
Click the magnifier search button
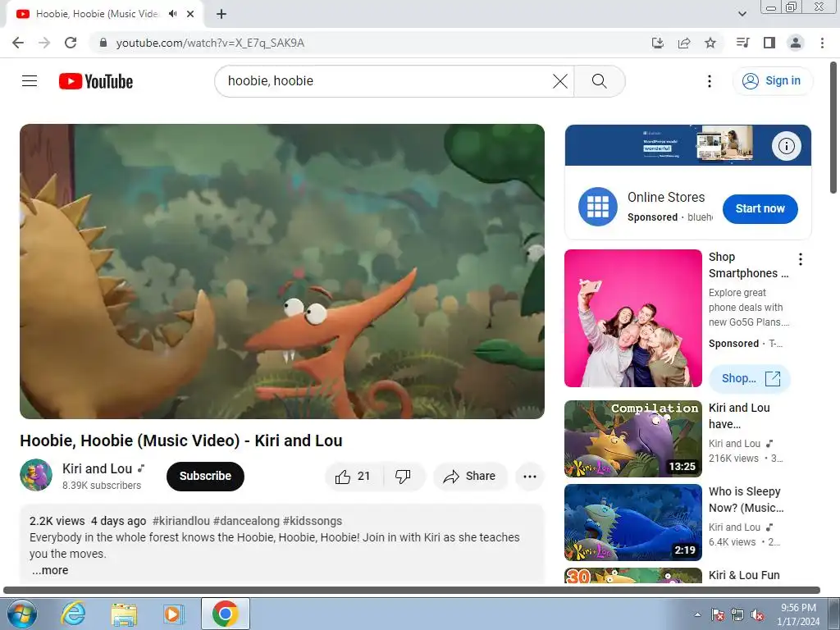[x=599, y=81]
